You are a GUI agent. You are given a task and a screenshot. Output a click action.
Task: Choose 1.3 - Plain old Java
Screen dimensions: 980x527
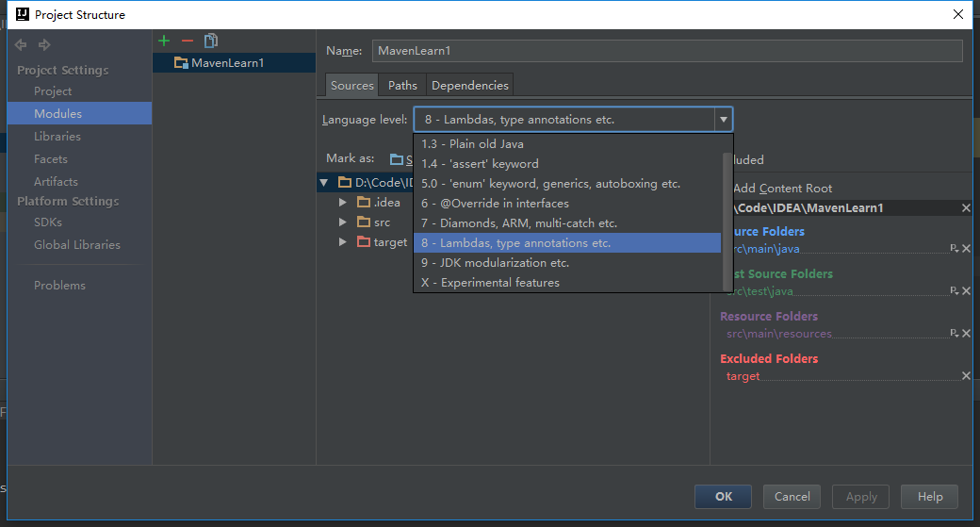pos(567,144)
